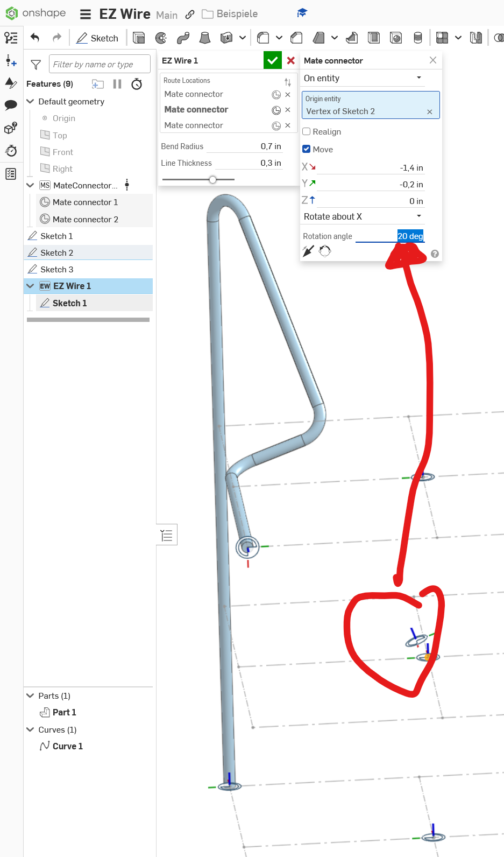Image resolution: width=504 pixels, height=857 pixels.
Task: Edit the bold Mate connector's clock icon
Action: click(x=276, y=110)
